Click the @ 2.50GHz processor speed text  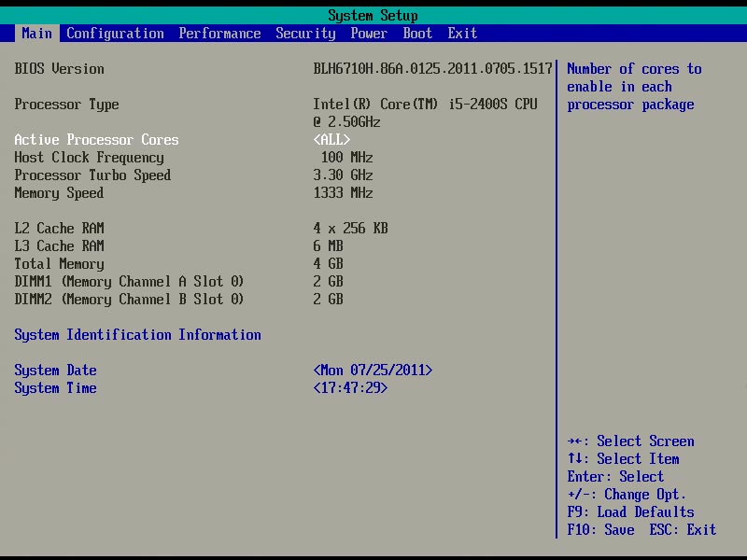(346, 122)
